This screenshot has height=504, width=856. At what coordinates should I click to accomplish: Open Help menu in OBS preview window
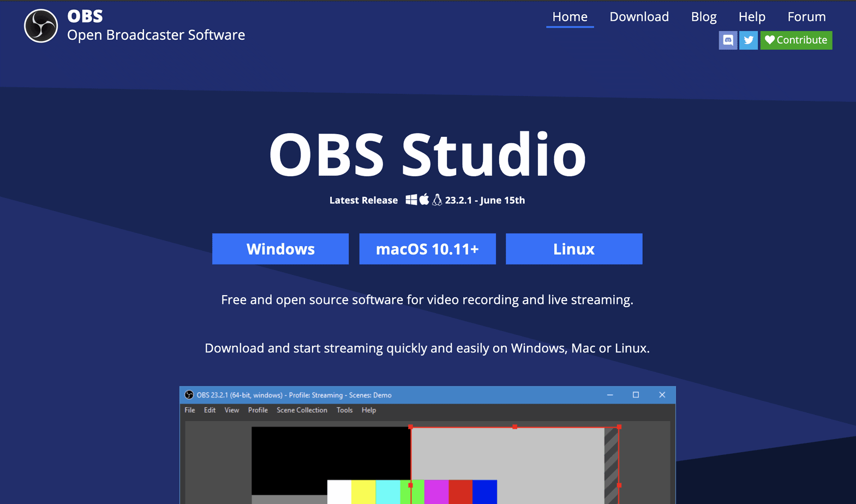(x=369, y=410)
